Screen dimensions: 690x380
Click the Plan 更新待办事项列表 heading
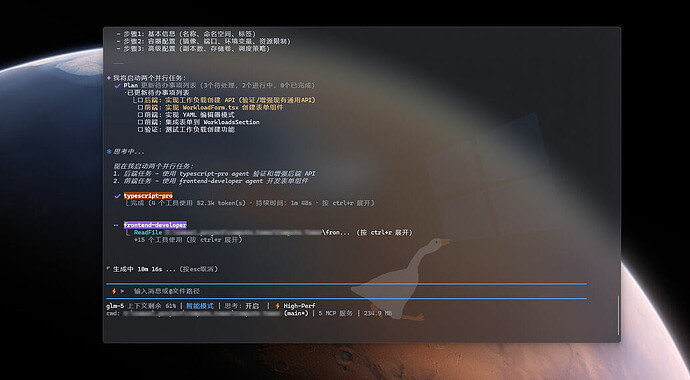pos(219,85)
